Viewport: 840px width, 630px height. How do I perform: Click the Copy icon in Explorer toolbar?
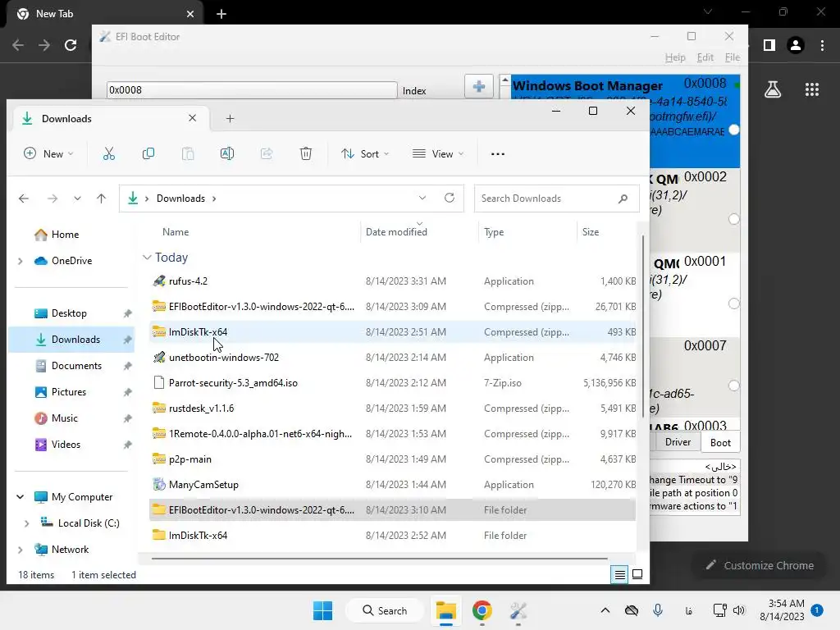148,153
